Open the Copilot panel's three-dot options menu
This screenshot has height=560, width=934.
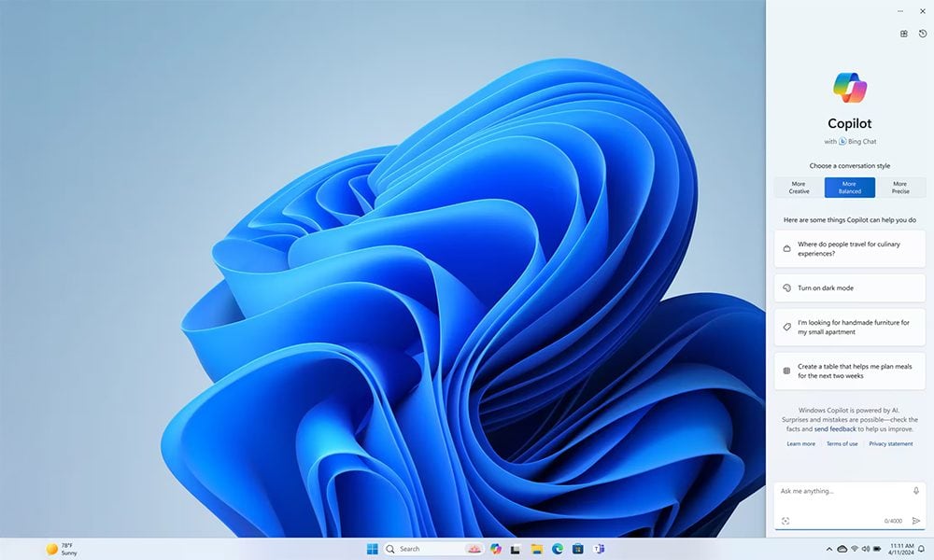click(900, 11)
